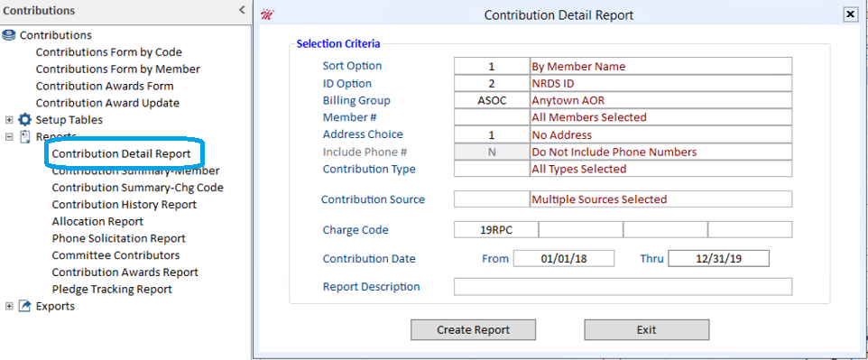Click the Contribution Source code field
Screen dimensions: 868x360
pyautogui.click(x=492, y=198)
